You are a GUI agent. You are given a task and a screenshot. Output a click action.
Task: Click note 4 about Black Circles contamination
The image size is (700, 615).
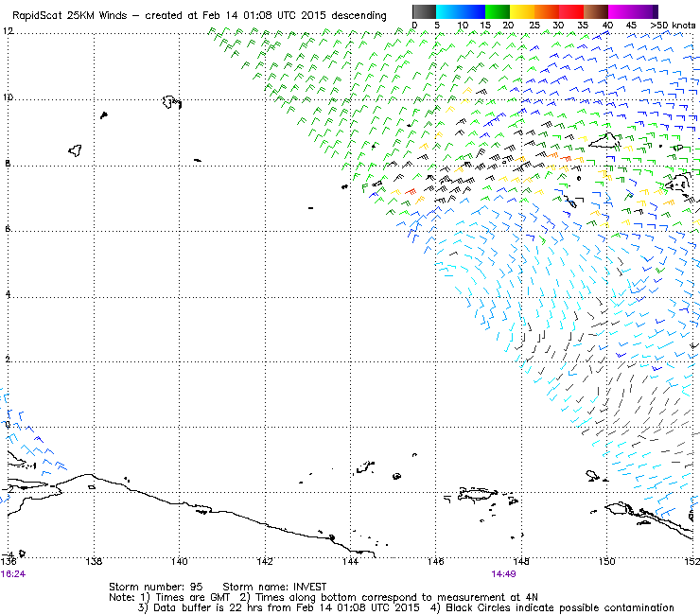click(552, 608)
